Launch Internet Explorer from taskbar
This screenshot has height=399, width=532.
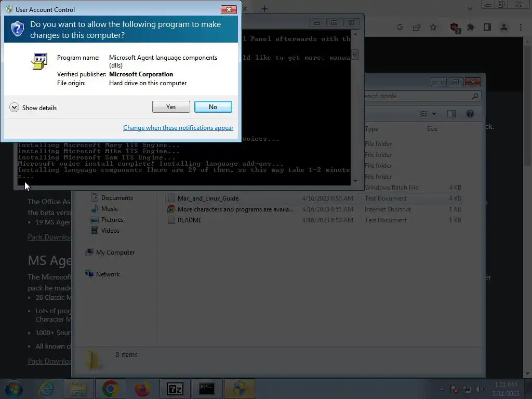(x=46, y=389)
